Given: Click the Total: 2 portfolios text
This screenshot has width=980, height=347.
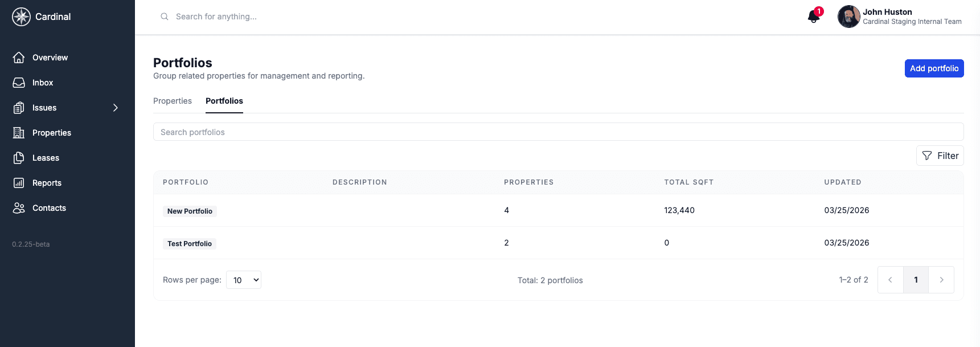Looking at the screenshot, I should click(x=550, y=280).
